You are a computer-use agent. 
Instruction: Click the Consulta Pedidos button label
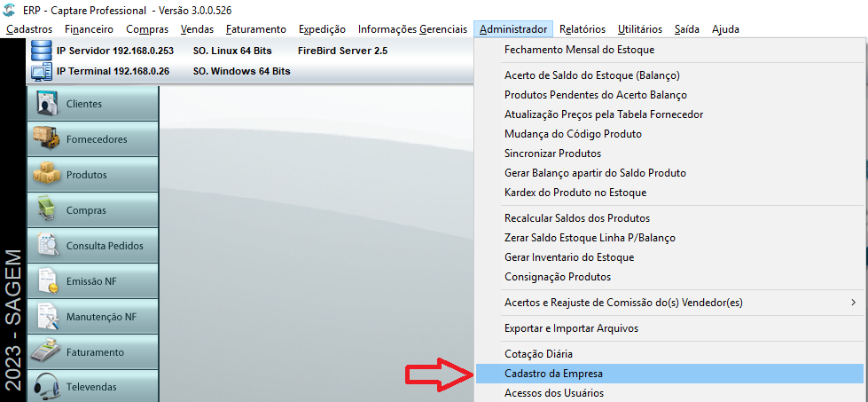pos(105,246)
